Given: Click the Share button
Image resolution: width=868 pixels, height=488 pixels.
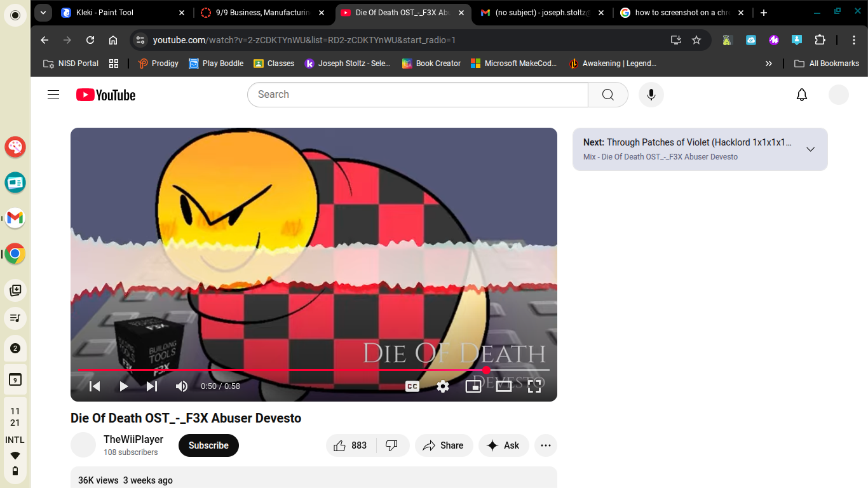Looking at the screenshot, I should [444, 445].
